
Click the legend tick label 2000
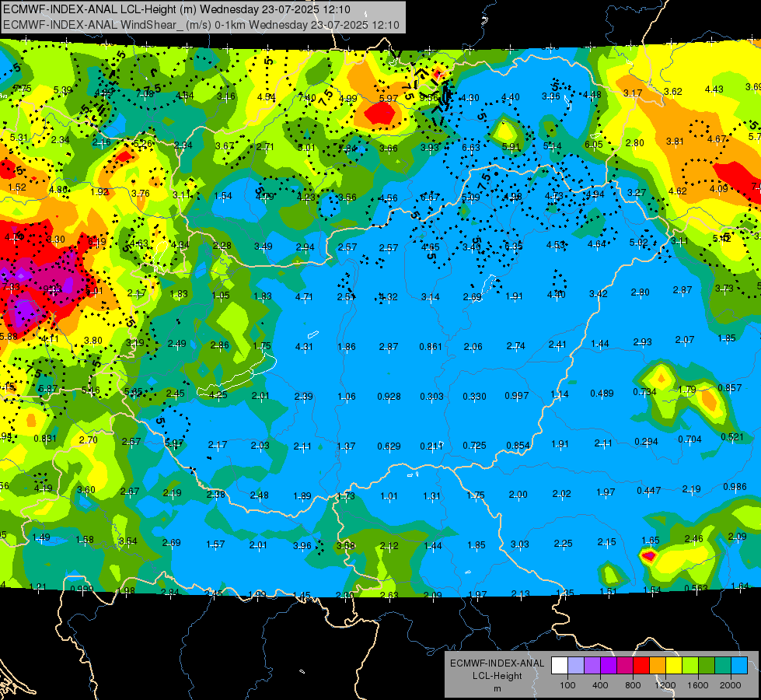731,685
